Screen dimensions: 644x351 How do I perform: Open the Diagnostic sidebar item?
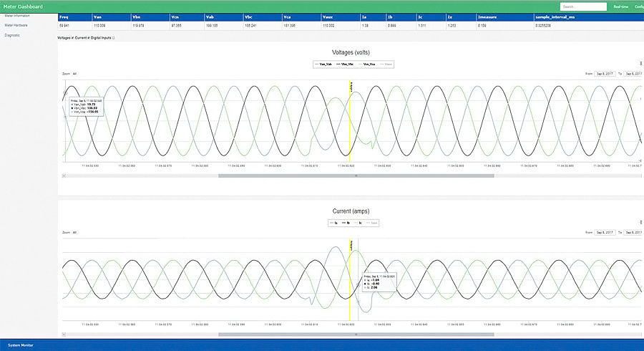point(12,35)
